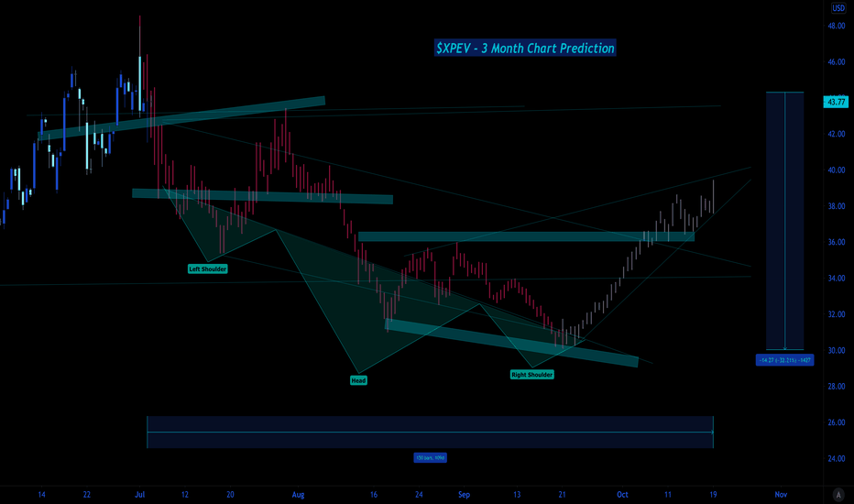Click the 32.00 price axis label
This screenshot has height=504, width=854.
tap(837, 314)
